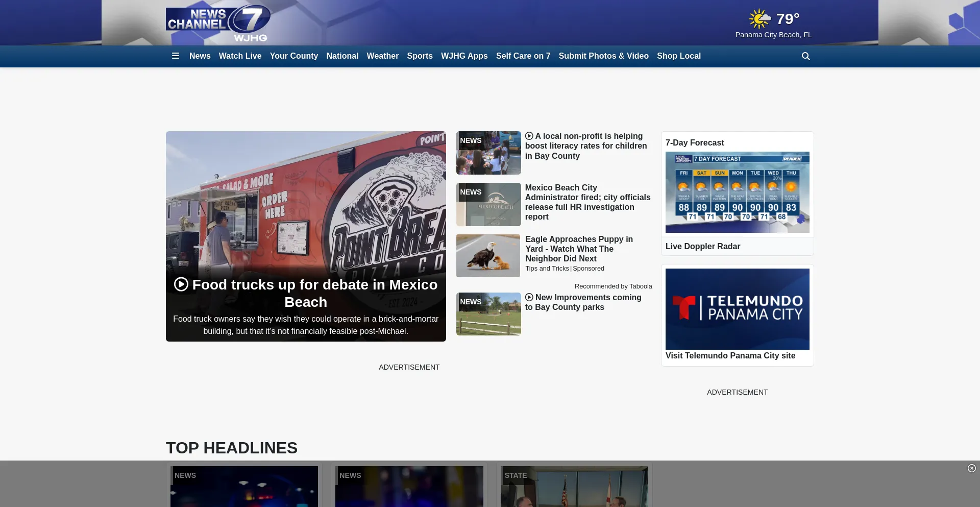Image resolution: width=980 pixels, height=507 pixels.
Task: Click the Shop Local nav link
Action: click(678, 56)
